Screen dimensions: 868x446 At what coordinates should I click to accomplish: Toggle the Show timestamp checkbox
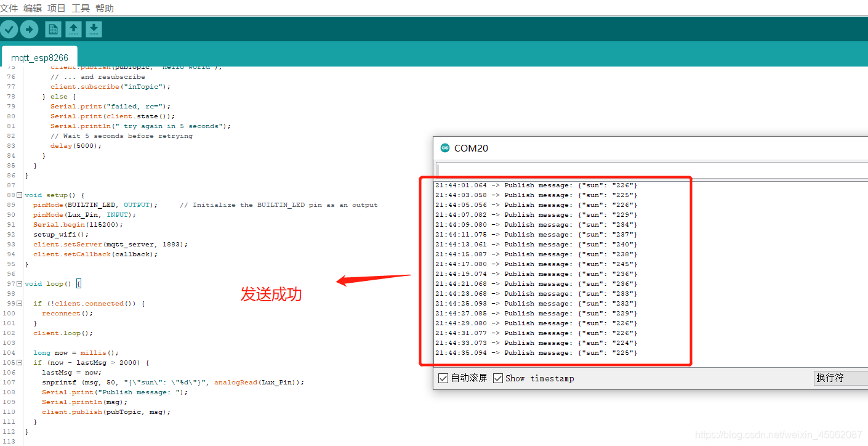[x=498, y=378]
